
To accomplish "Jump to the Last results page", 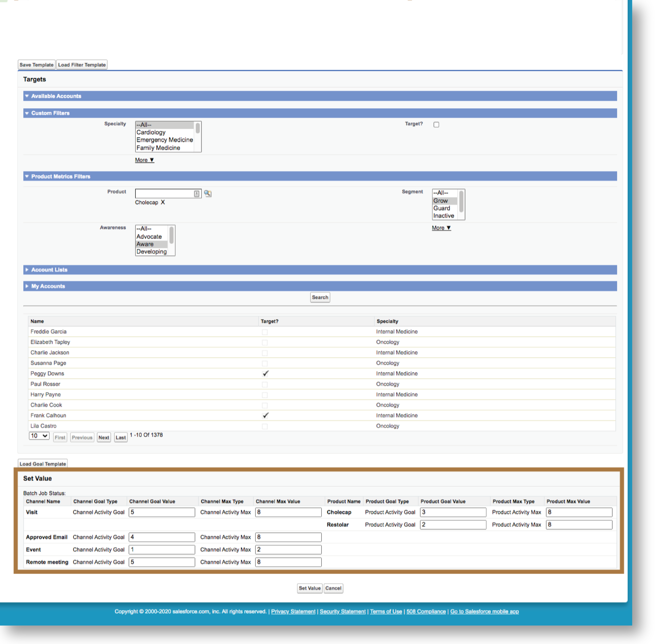I will 121,437.
